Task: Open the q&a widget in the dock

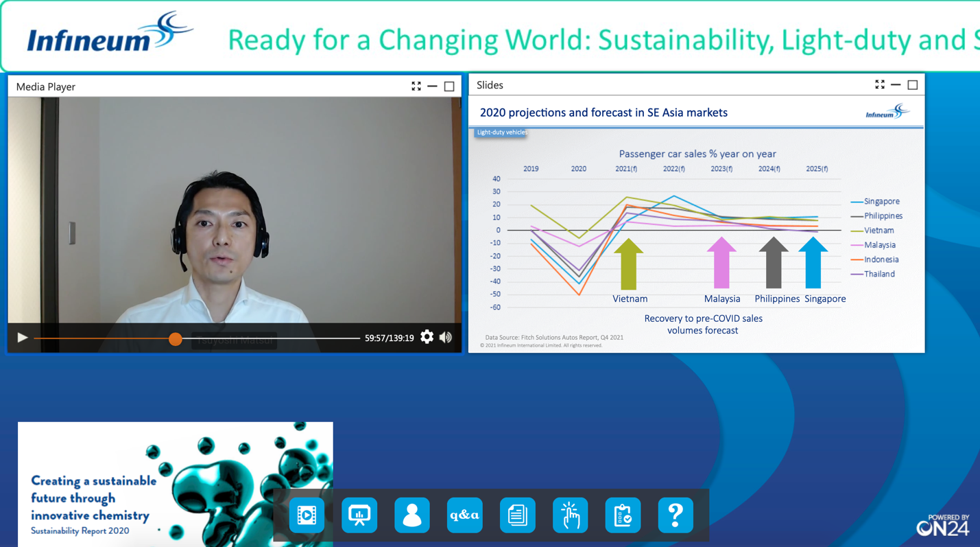Action: pos(464,515)
